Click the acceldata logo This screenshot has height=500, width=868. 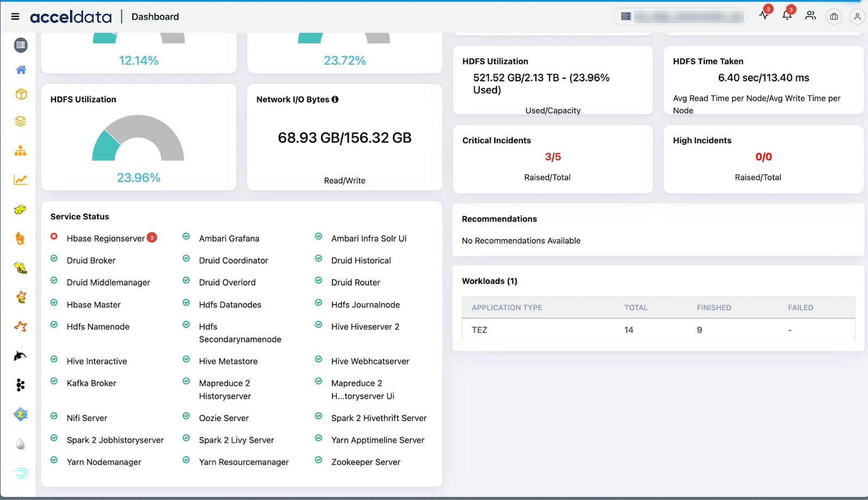[71, 17]
